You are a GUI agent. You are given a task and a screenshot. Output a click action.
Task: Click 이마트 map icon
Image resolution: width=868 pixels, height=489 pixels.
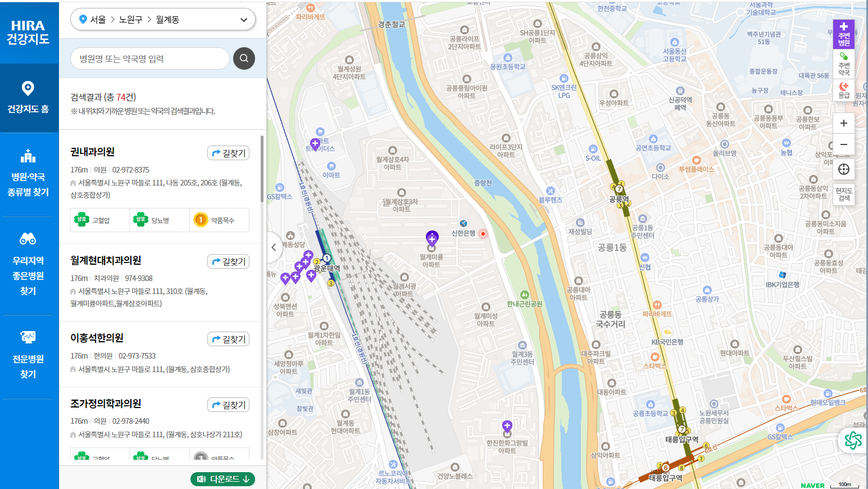tap(331, 166)
